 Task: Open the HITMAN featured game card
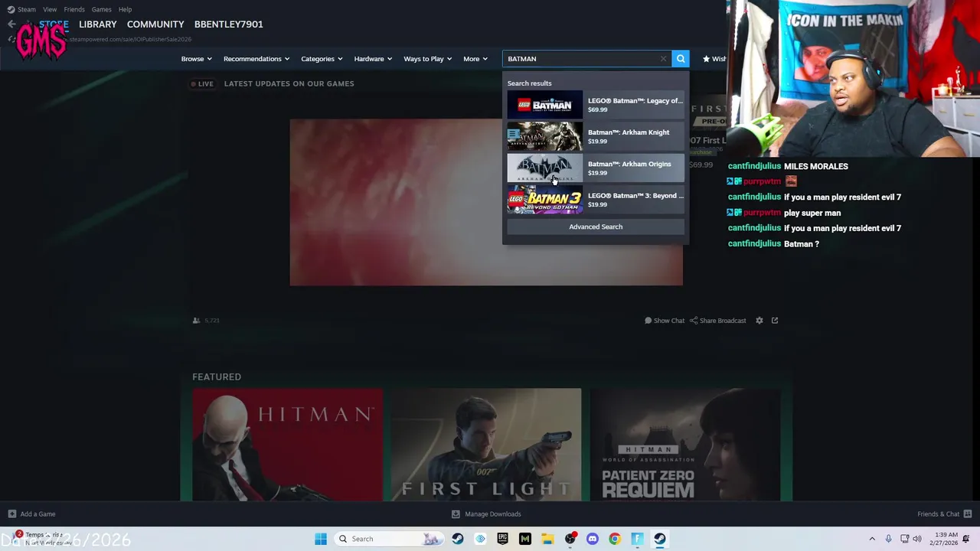[287, 445]
